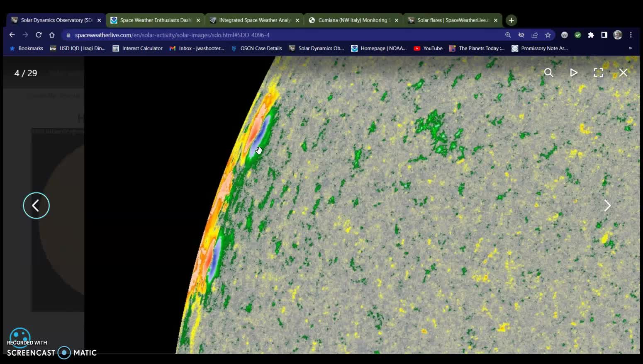Open the green checkmark extension icon
The image size is (643, 364).
[x=577, y=35]
